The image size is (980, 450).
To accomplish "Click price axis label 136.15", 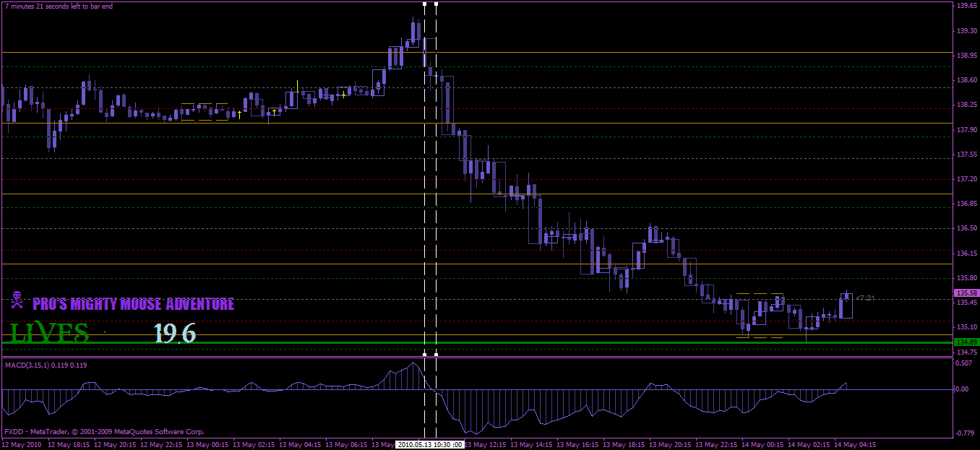I will click(x=967, y=254).
